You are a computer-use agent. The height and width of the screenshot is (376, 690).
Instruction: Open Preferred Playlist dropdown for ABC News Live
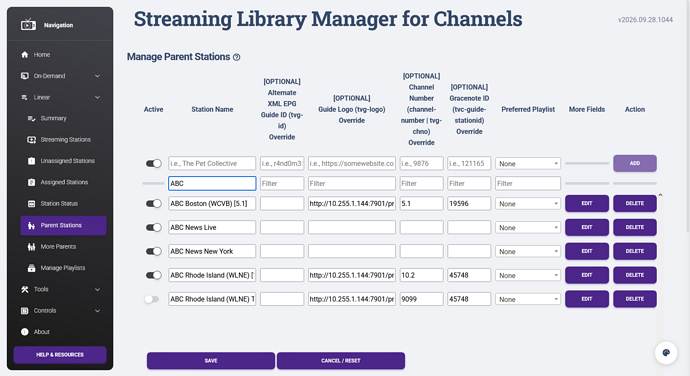coord(528,227)
